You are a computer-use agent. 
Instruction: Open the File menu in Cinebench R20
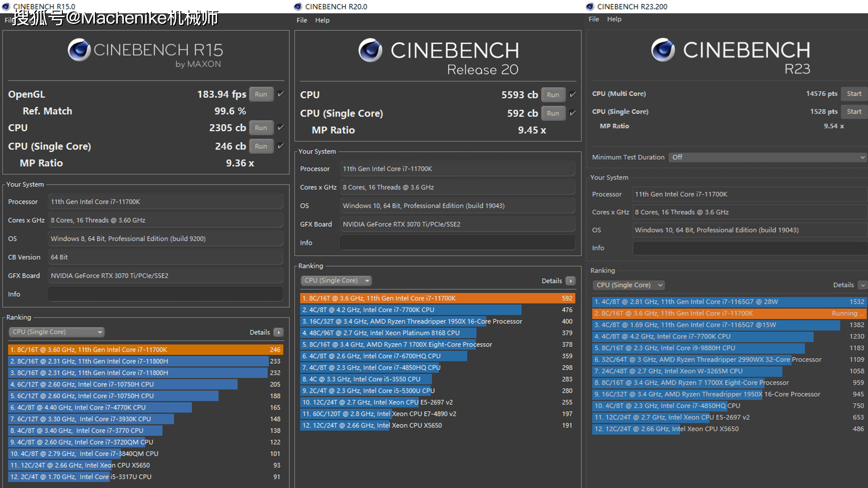[x=302, y=20]
